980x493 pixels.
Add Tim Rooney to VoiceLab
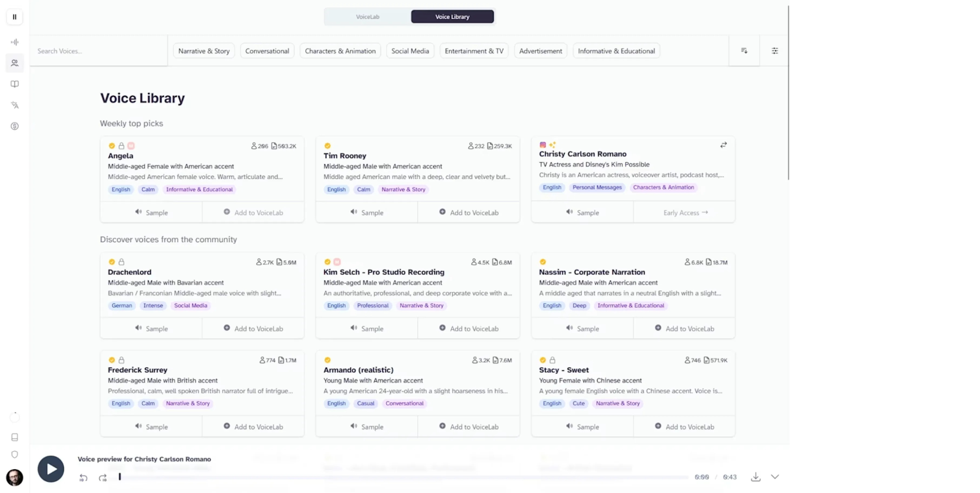point(468,212)
